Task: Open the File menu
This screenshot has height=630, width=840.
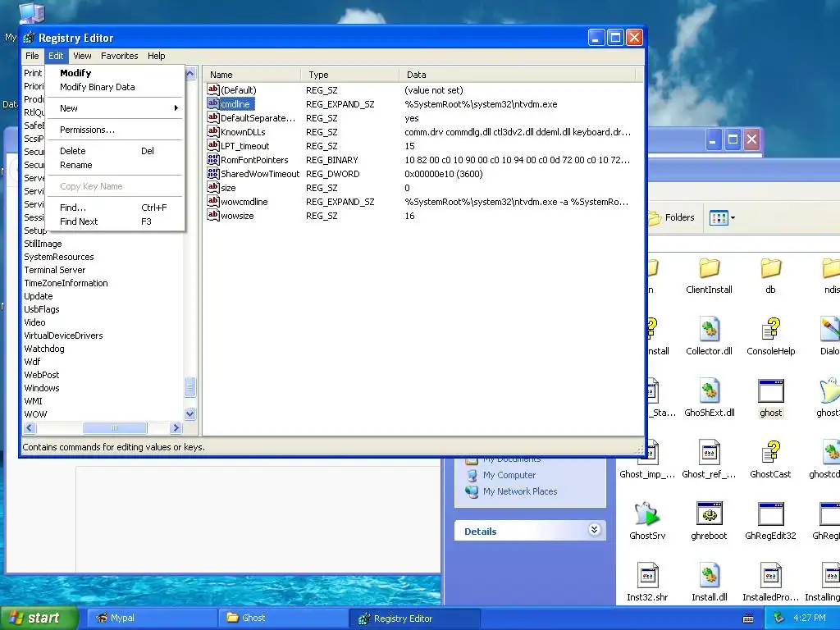Action: click(x=32, y=56)
